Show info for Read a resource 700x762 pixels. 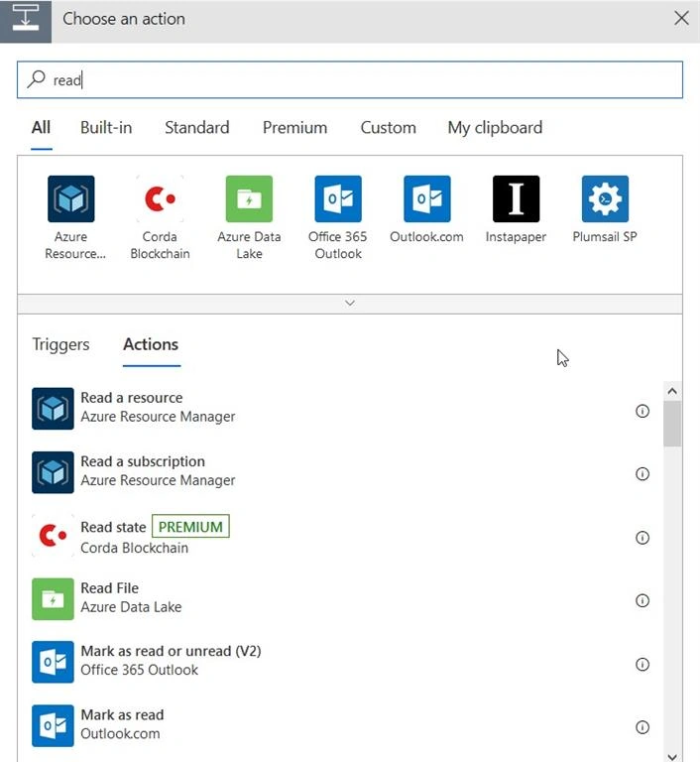point(642,411)
